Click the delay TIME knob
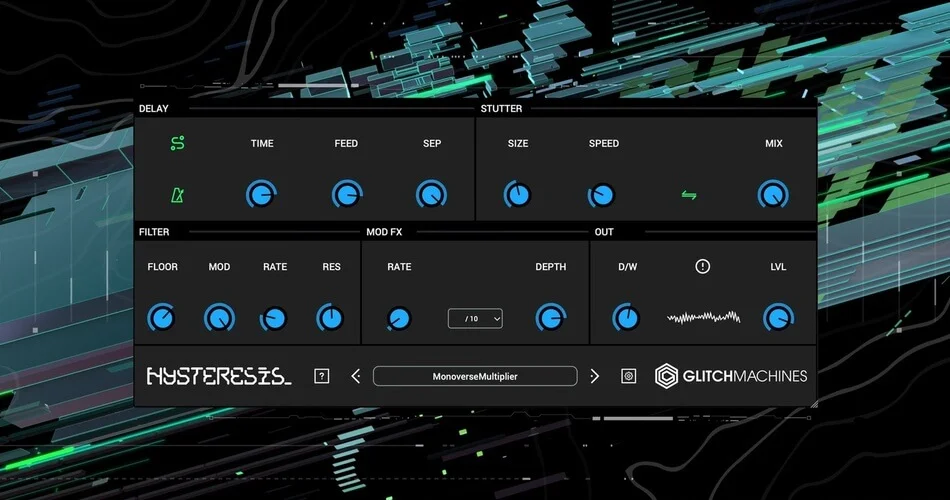Screen dimensions: 950x500 [x=261, y=195]
